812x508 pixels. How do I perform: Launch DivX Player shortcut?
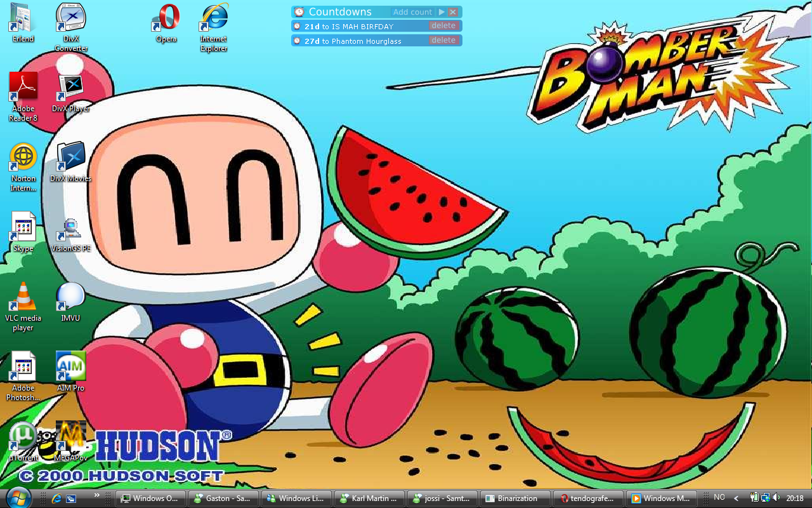point(71,93)
